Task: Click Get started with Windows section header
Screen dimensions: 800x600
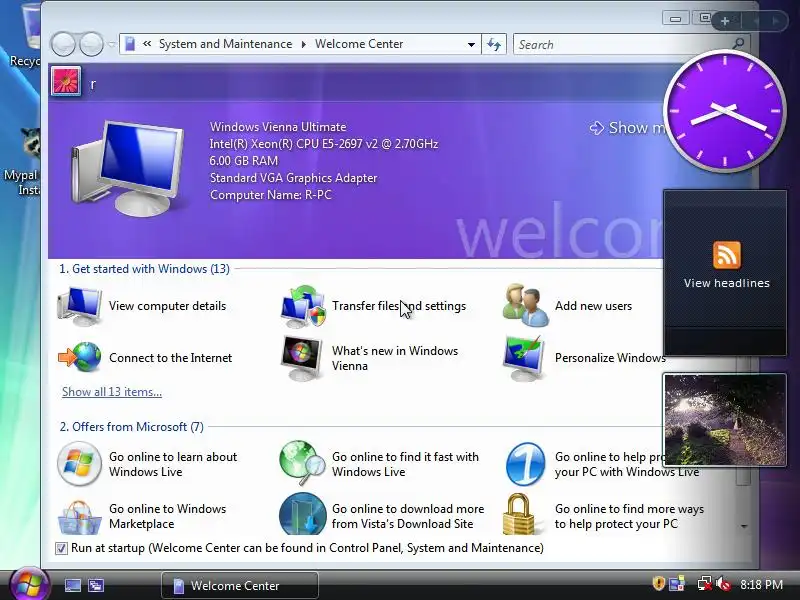Action: pyautogui.click(x=144, y=269)
